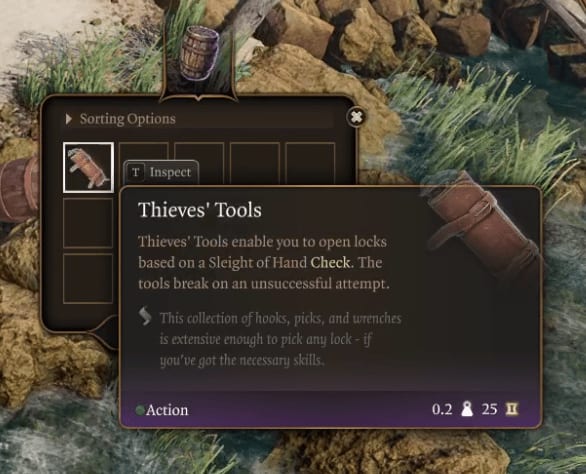Click the T key hint icon
The image size is (586, 474).
pyautogui.click(x=136, y=172)
